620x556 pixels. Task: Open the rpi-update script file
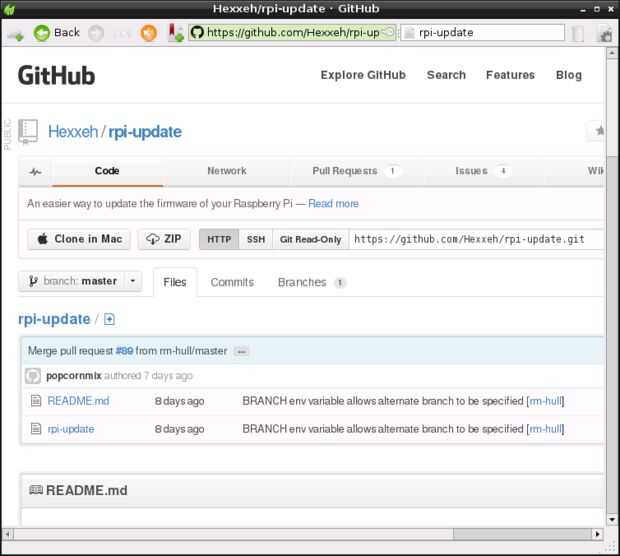coord(71,429)
